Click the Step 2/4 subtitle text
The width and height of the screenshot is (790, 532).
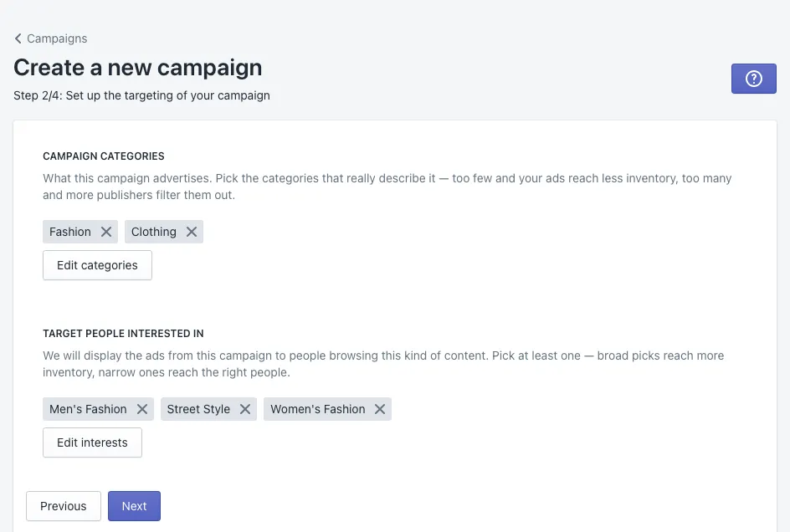coord(141,95)
